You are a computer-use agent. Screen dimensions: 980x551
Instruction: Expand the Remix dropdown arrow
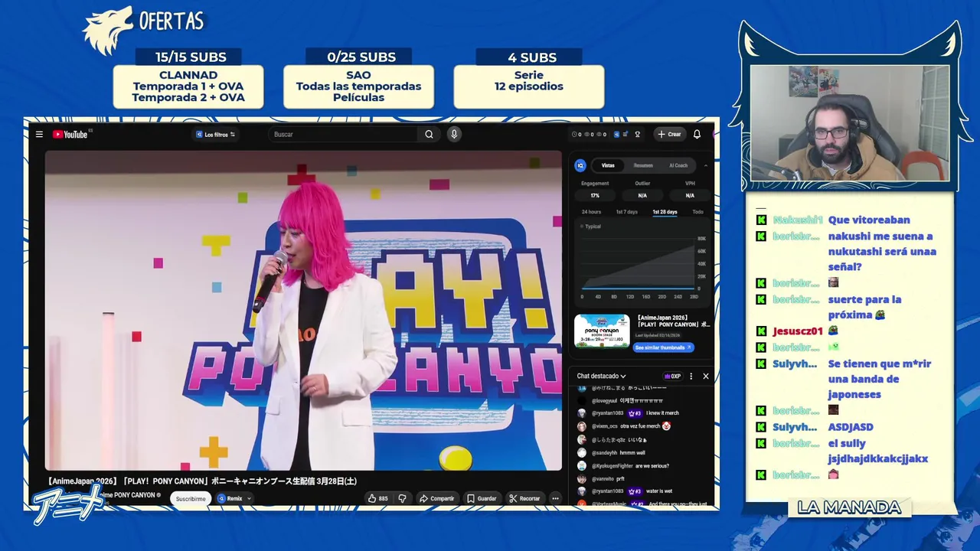[249, 499]
